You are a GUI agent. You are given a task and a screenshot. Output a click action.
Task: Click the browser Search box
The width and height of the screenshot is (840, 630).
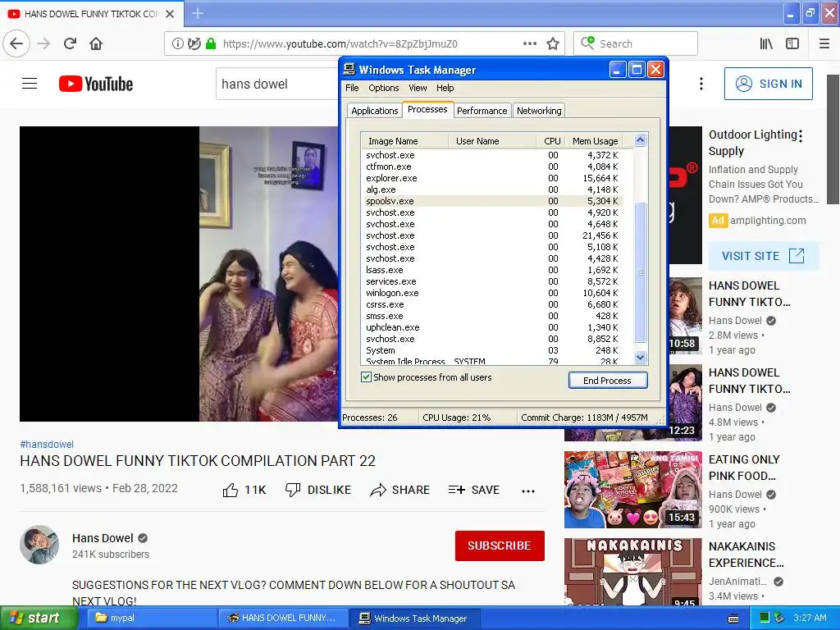tap(636, 43)
